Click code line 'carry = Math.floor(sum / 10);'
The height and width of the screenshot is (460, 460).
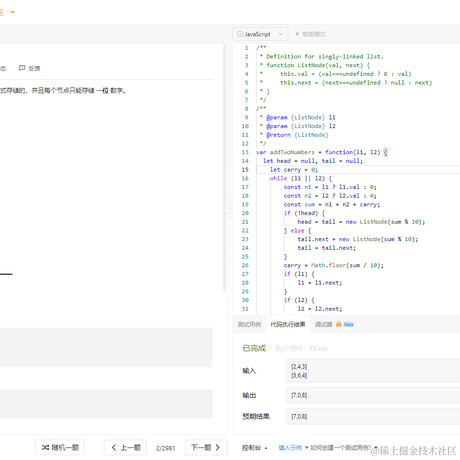pos(334,265)
